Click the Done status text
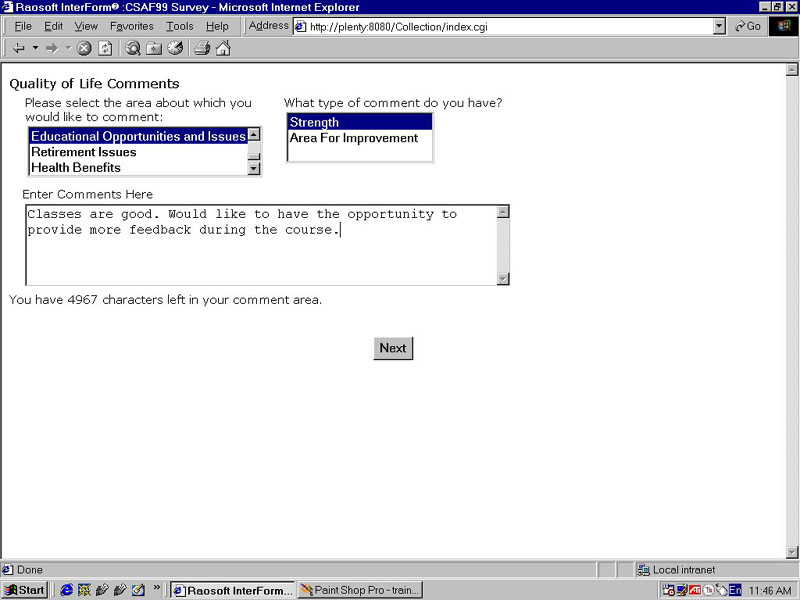 coord(30,570)
